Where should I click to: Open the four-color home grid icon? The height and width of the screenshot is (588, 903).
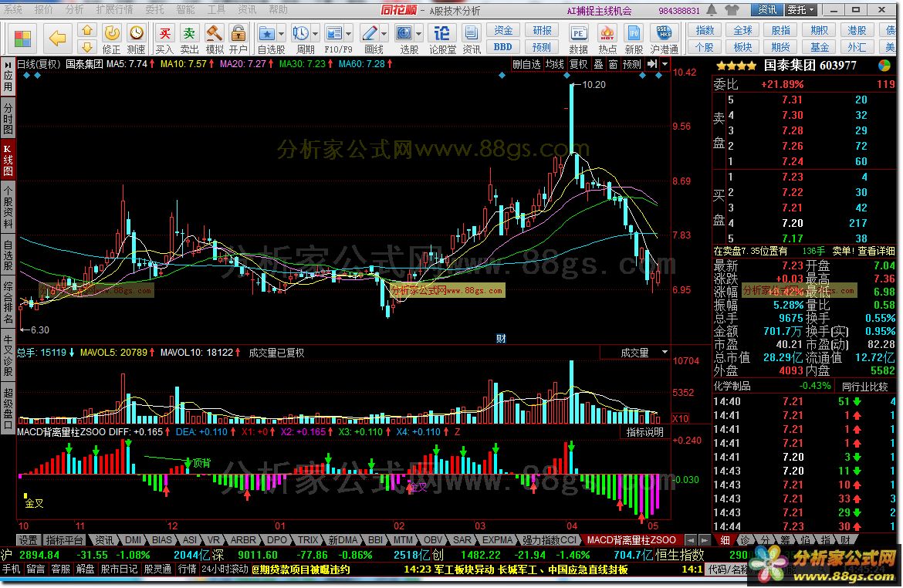(22, 39)
